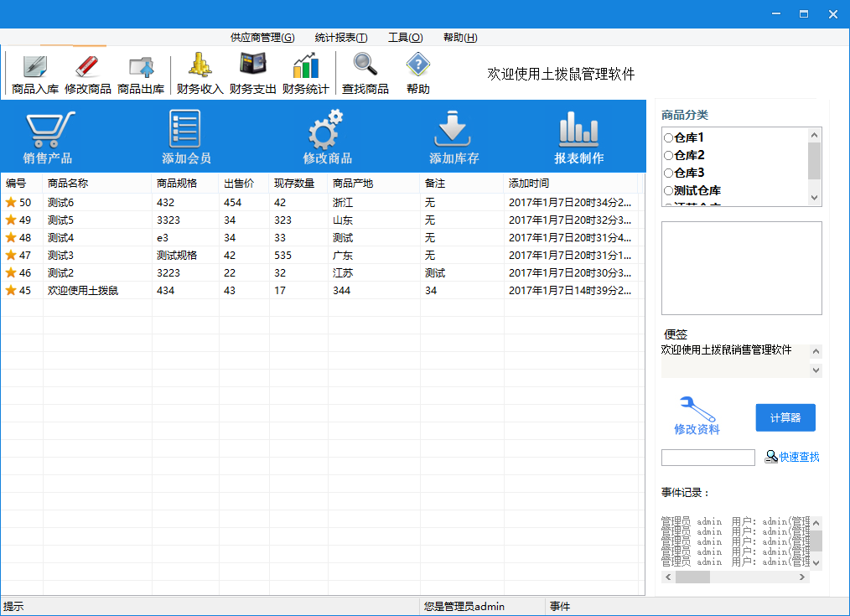Click the 快速查找 link
The width and height of the screenshot is (850, 616).
coord(798,457)
